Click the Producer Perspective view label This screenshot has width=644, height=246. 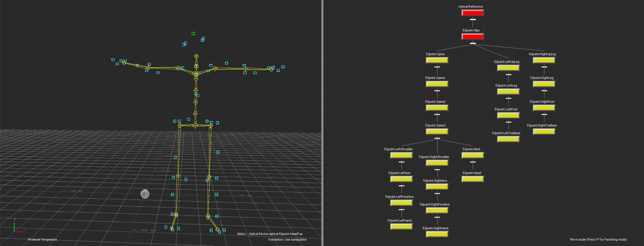tap(42, 240)
